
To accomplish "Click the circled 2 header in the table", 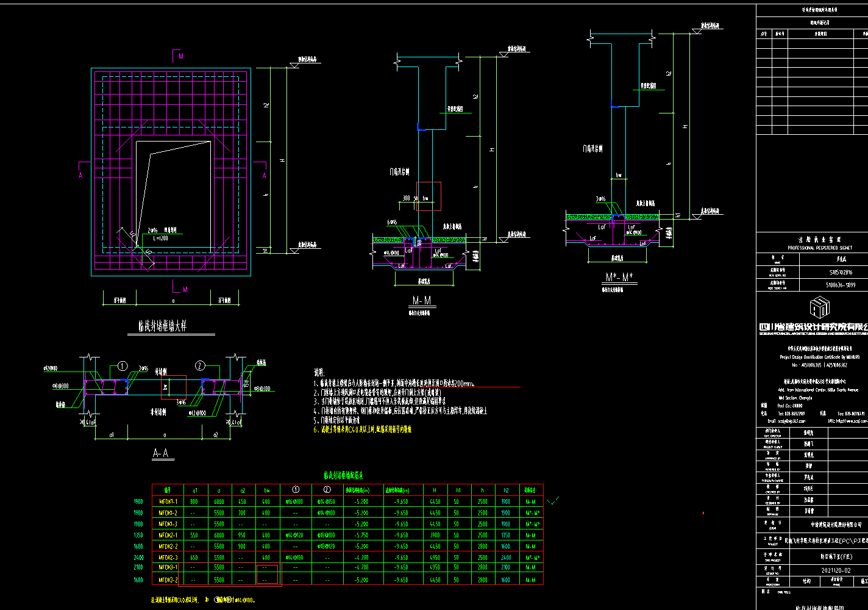I will 327,489.
